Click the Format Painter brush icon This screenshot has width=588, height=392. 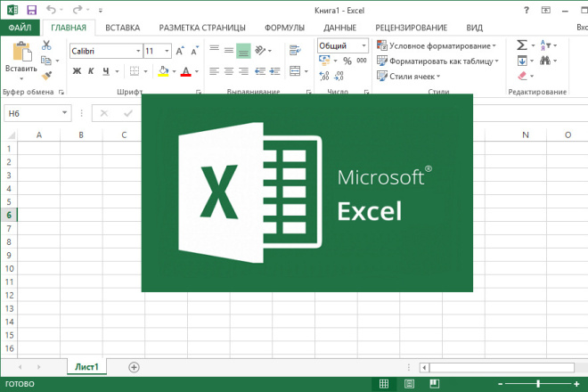[46, 77]
